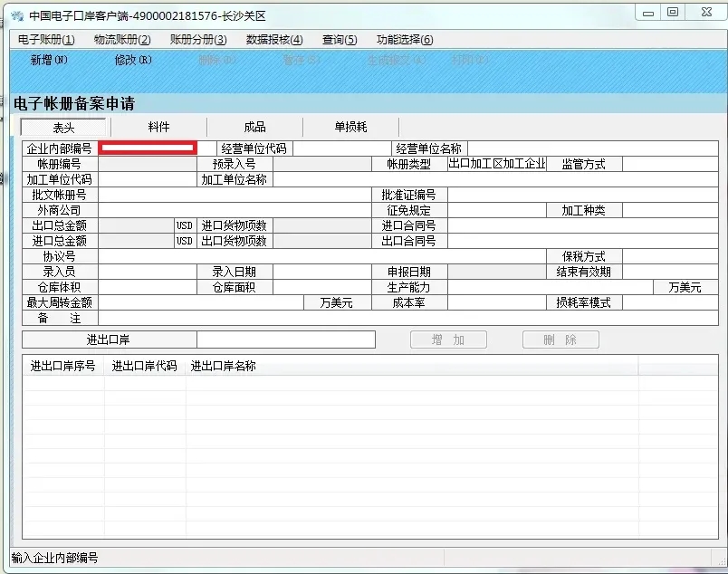
Task: Focus the red-outlined 企业内部编号 field
Action: click(x=148, y=148)
